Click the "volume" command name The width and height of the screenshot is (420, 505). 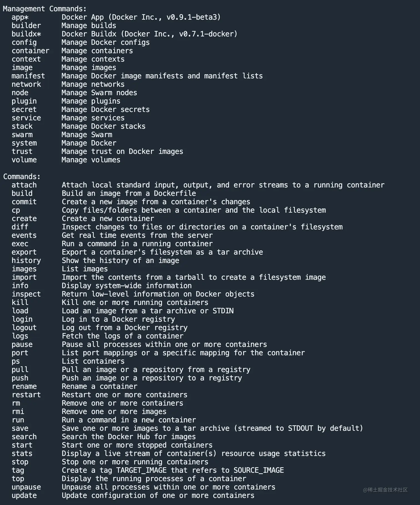(x=24, y=160)
